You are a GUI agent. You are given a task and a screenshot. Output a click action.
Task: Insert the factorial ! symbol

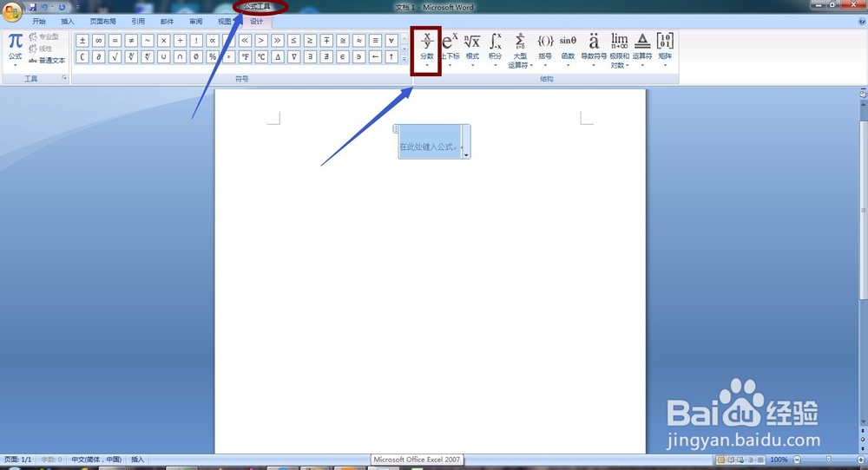[196, 41]
